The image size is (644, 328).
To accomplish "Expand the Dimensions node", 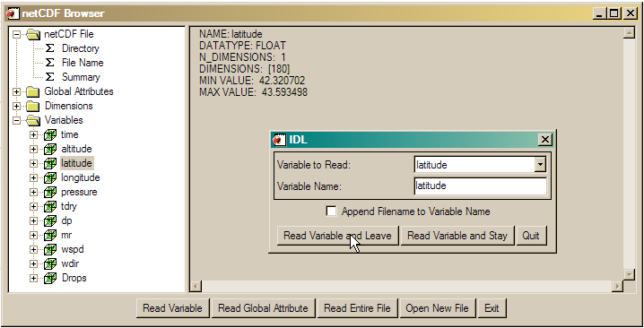I will pyautogui.click(x=16, y=107).
